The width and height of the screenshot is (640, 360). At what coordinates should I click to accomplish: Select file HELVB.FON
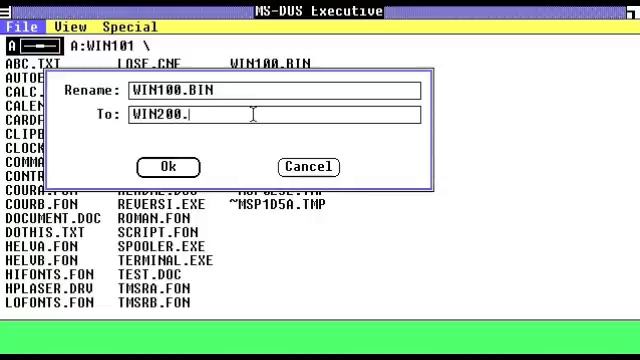[x=42, y=260]
